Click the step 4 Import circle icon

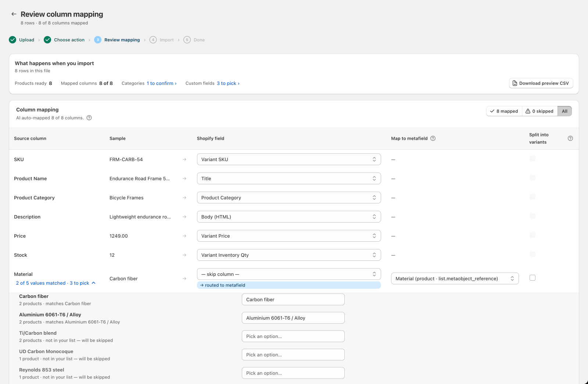153,40
